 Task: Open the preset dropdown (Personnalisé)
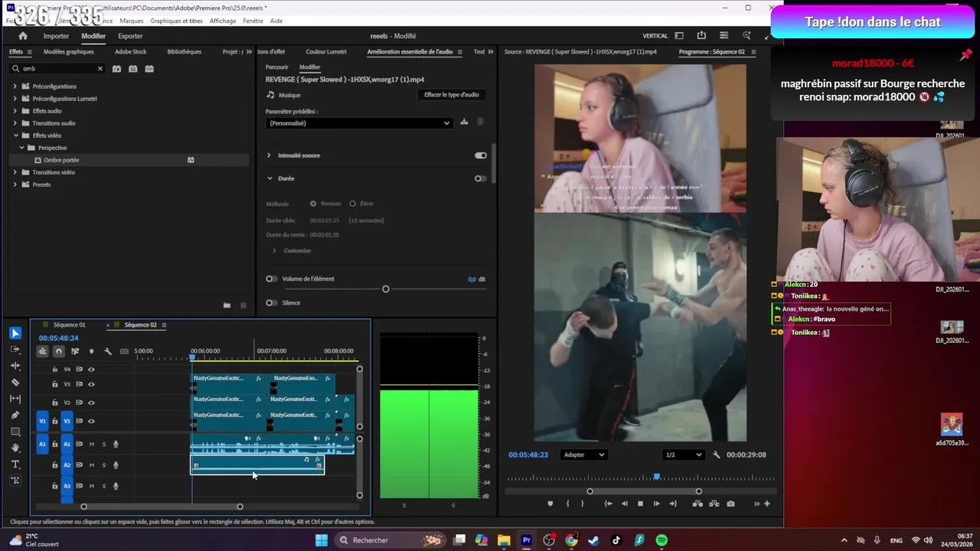(359, 123)
